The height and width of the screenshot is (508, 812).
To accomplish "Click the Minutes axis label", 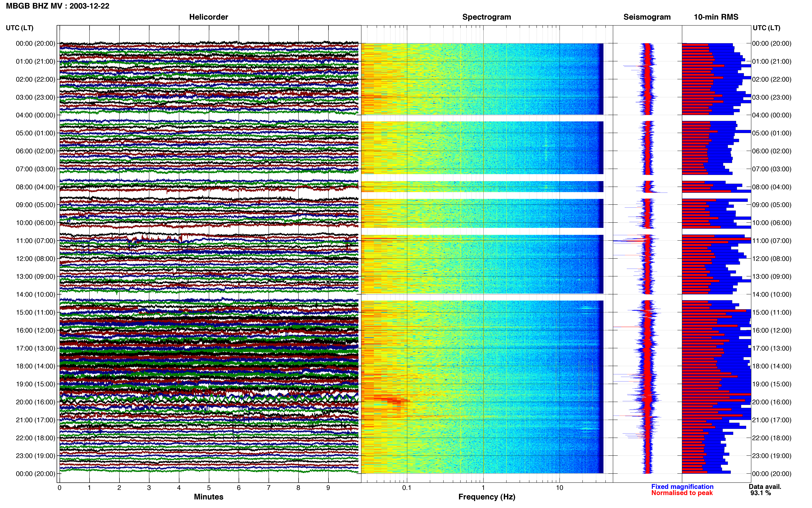I will click(209, 497).
